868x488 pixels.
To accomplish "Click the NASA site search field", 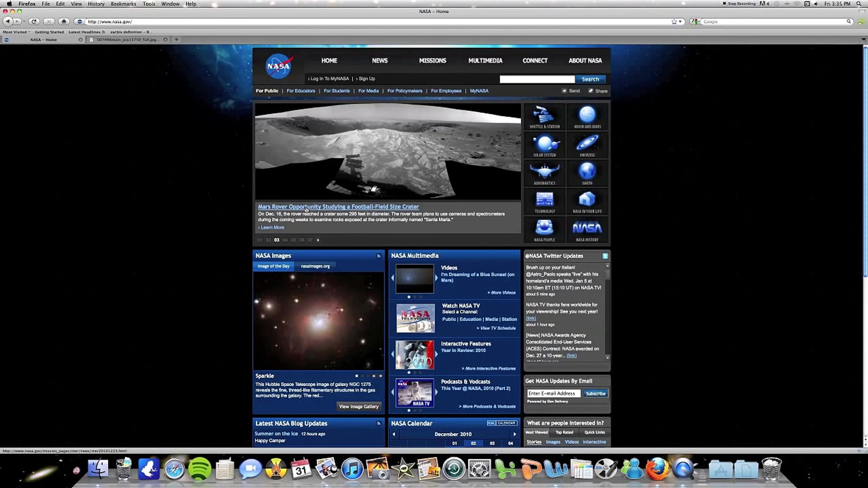I will (537, 79).
